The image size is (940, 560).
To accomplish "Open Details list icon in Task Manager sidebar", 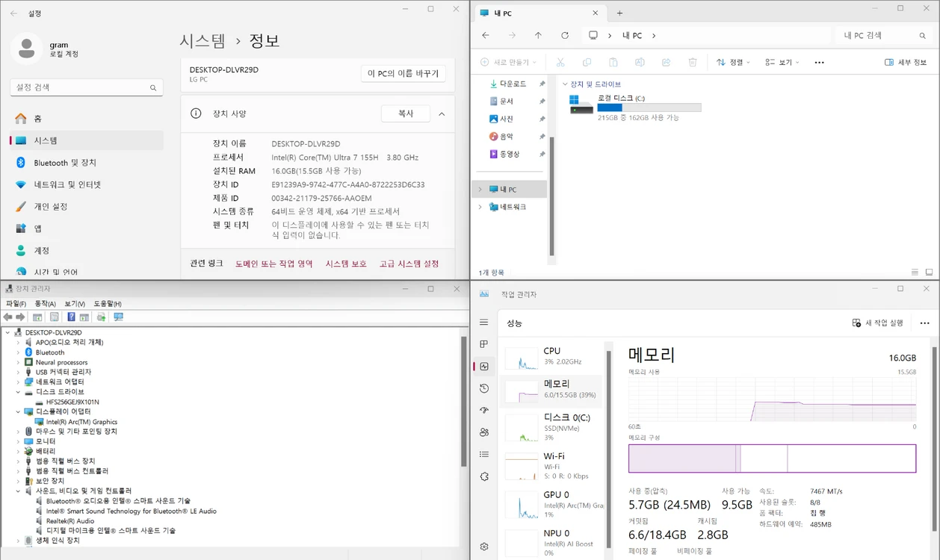I will pyautogui.click(x=484, y=454).
